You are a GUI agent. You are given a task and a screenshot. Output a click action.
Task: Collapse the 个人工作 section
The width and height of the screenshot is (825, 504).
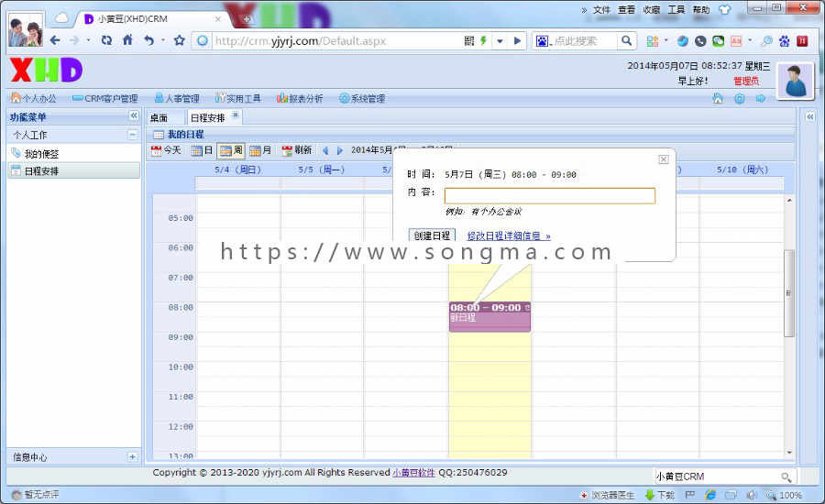tap(133, 135)
